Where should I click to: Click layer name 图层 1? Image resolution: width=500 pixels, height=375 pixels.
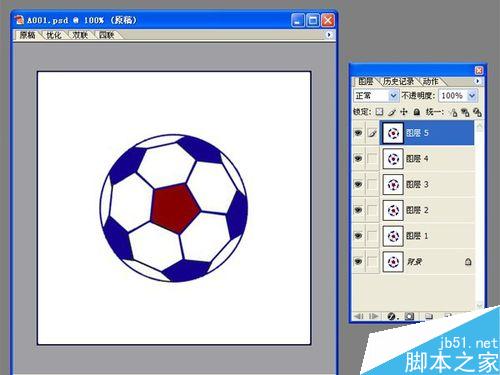point(417,236)
